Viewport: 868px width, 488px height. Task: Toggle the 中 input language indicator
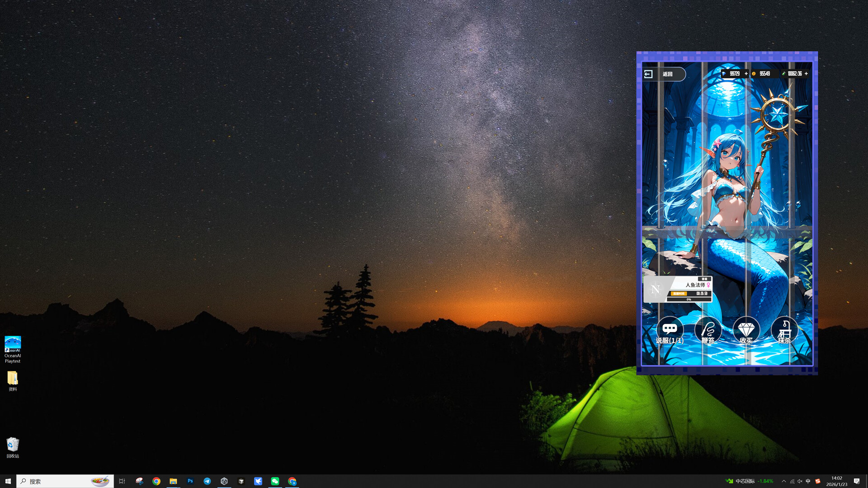point(808,481)
